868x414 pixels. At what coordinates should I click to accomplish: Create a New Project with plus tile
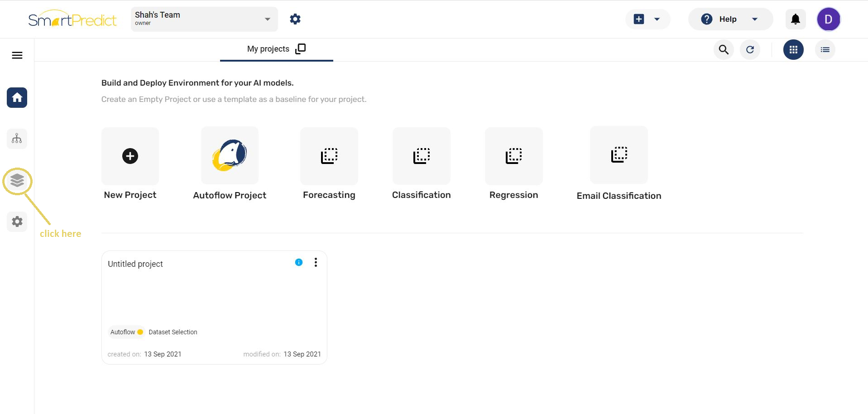pyautogui.click(x=130, y=156)
